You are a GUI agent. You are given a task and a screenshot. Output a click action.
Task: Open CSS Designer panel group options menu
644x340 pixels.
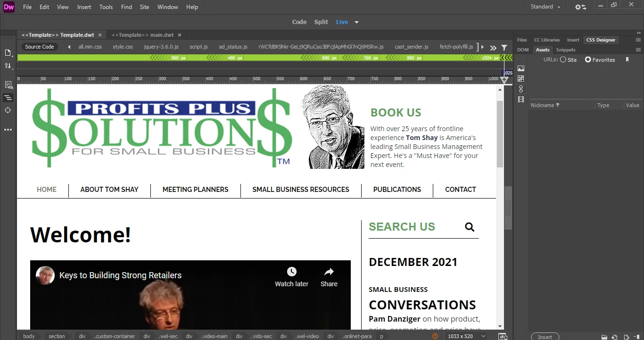(x=638, y=40)
